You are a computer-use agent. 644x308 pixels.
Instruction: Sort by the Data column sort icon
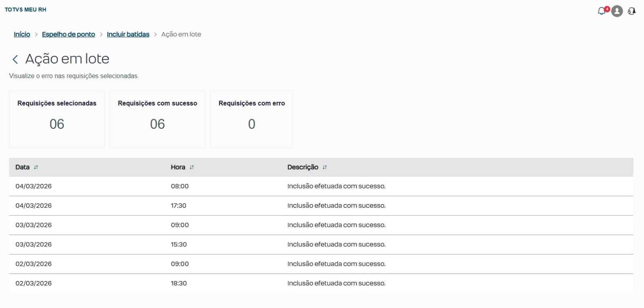[36, 167]
